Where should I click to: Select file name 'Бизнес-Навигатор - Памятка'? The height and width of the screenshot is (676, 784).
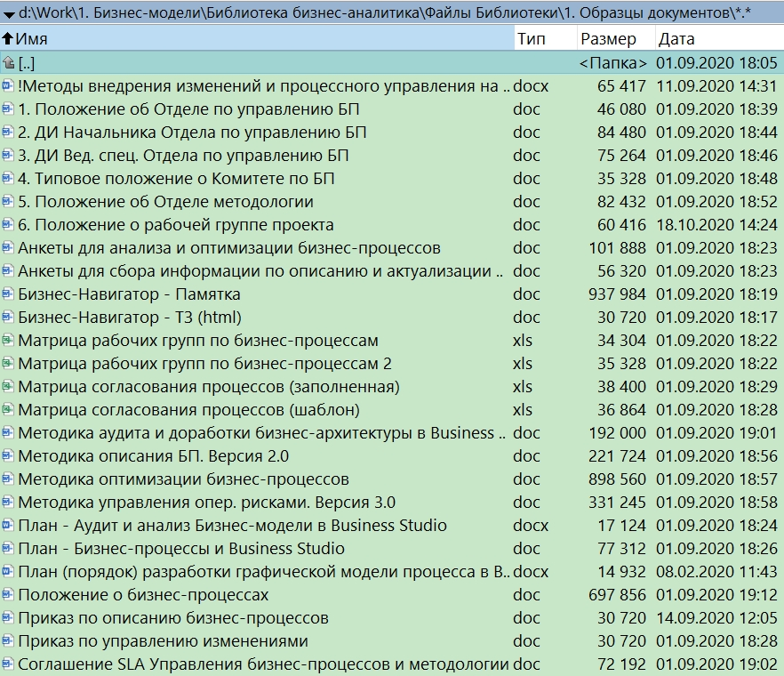pyautogui.click(x=129, y=294)
